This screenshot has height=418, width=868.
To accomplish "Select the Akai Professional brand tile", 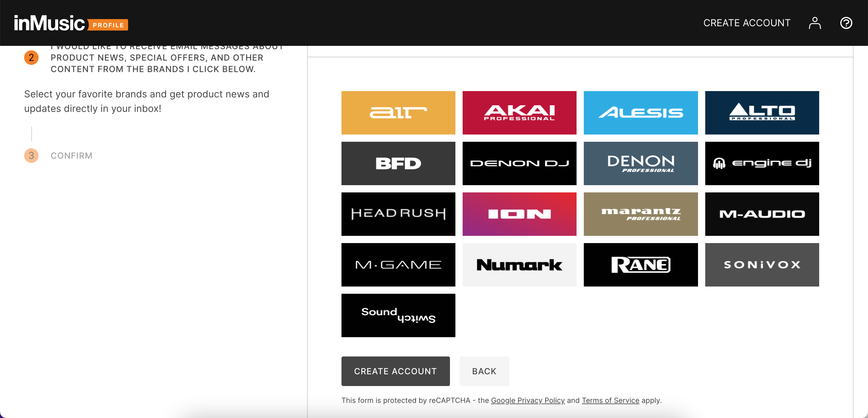I will (x=519, y=112).
